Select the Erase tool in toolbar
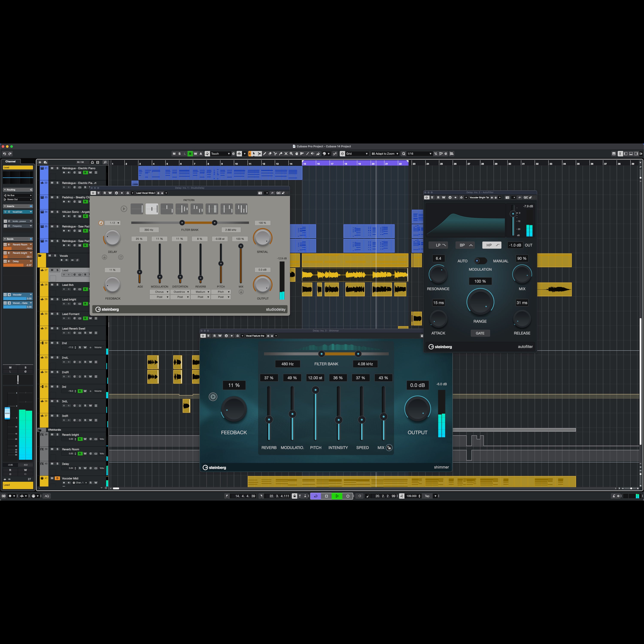The image size is (644, 644). coord(270,154)
